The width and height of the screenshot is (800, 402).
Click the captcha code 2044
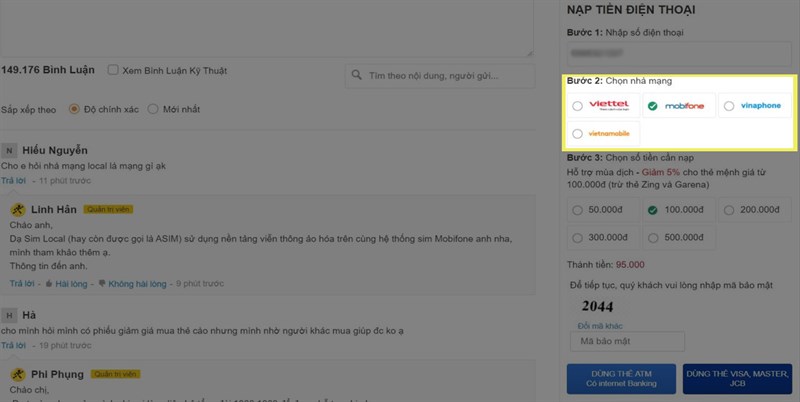click(597, 306)
